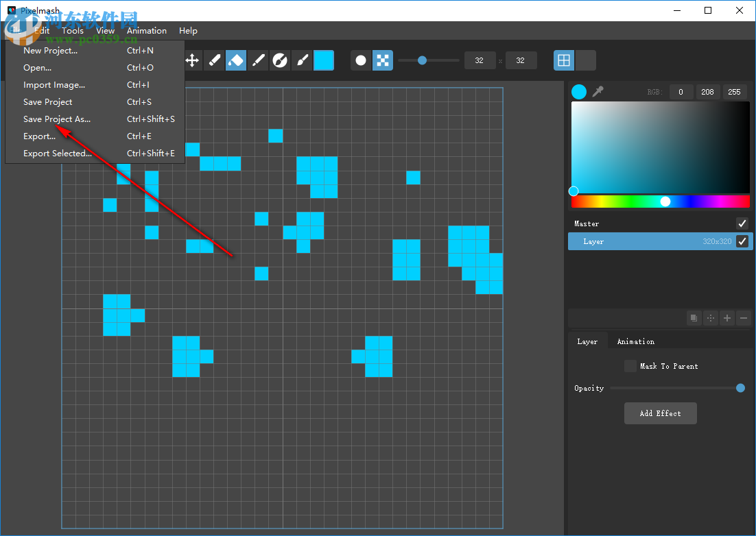This screenshot has height=536, width=756.
Task: Choose Save Project As from the File menu
Action: (x=57, y=119)
